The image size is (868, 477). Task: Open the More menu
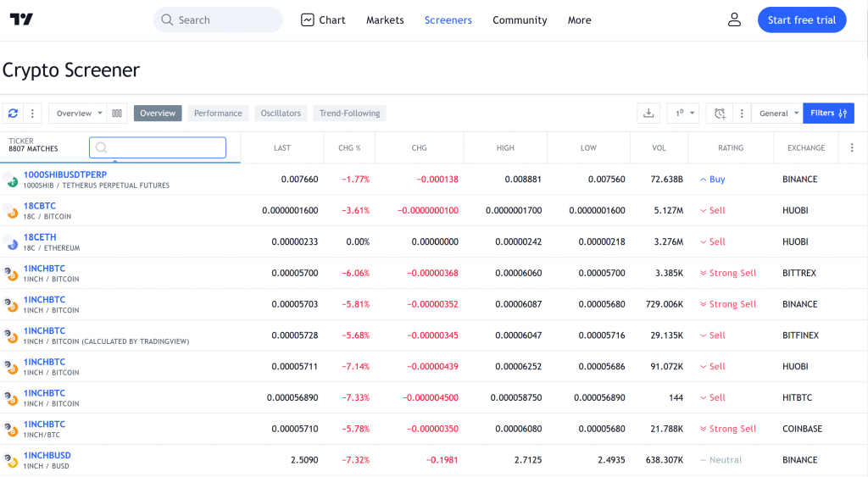pyautogui.click(x=579, y=20)
